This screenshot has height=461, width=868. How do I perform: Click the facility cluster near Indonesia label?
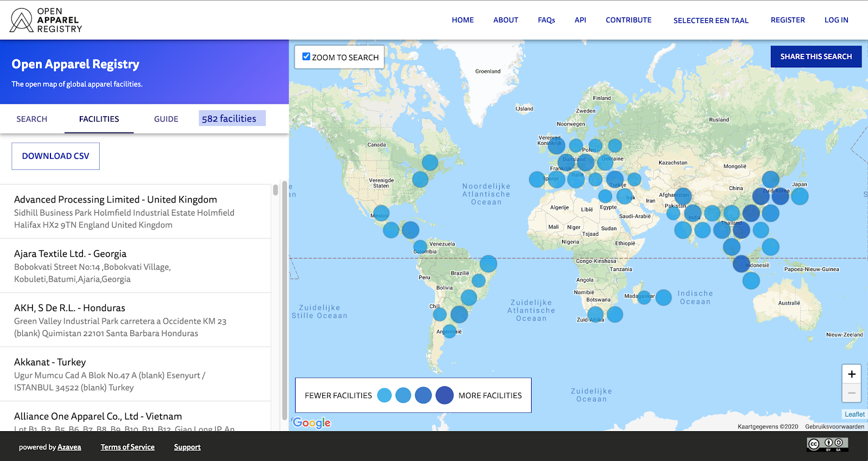[742, 264]
